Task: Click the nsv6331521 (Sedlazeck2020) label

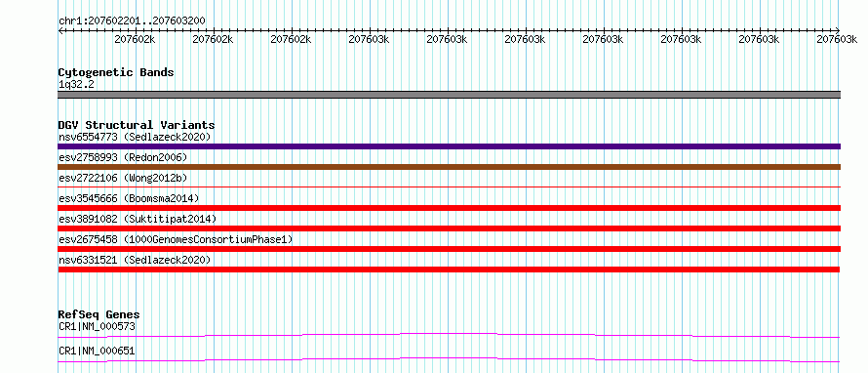Action: [x=135, y=260]
